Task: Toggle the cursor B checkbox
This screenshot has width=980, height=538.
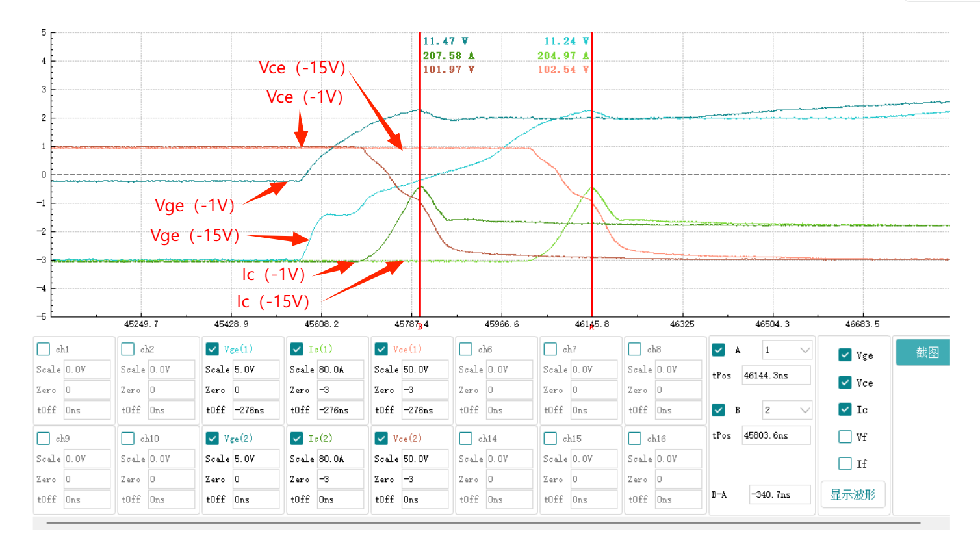Action: [x=718, y=410]
